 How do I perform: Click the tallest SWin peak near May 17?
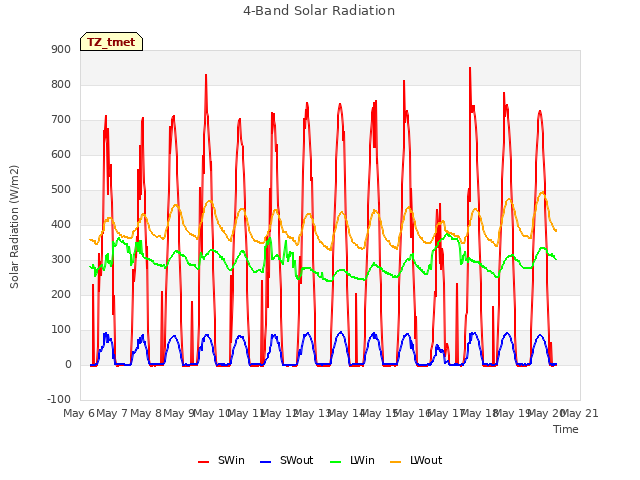(x=470, y=69)
